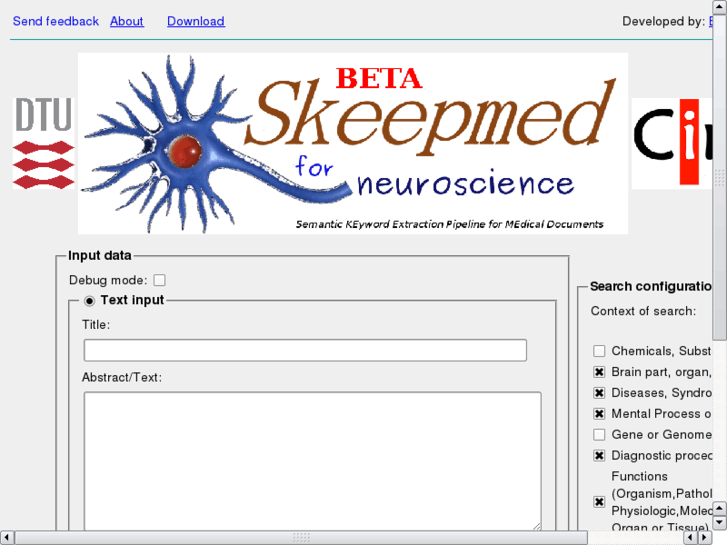The width and height of the screenshot is (727, 545).
Task: Check the Gene or Genome checkbox
Action: tap(599, 435)
